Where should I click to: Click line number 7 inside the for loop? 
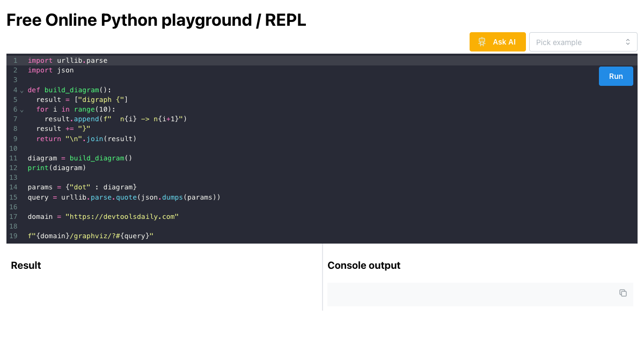15,119
